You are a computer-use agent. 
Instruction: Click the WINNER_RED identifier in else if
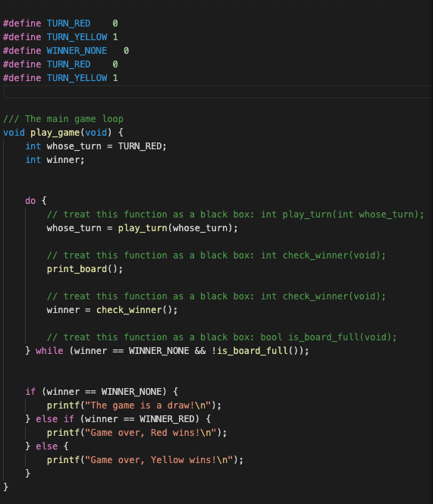click(167, 419)
